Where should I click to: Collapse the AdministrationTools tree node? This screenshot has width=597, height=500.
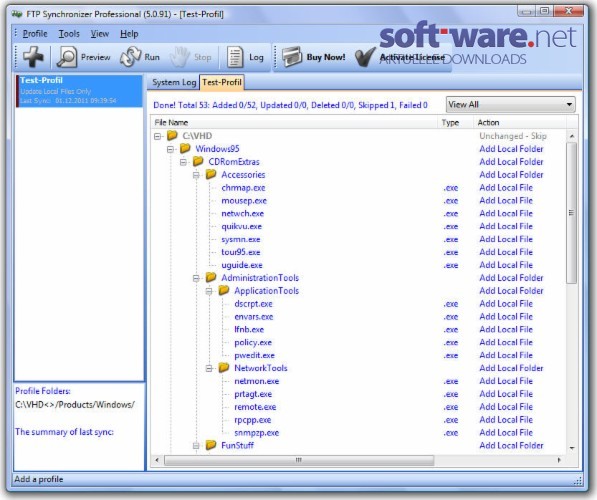tap(196, 278)
